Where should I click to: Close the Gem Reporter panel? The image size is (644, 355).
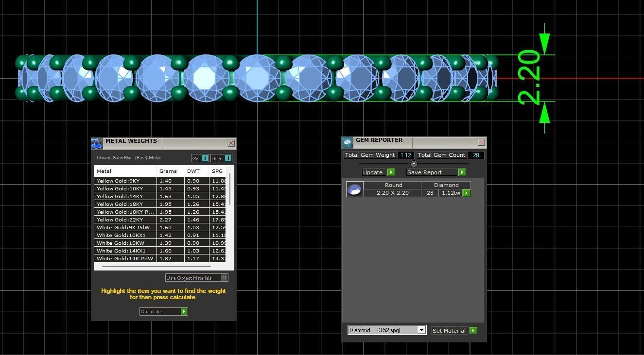coord(482,142)
